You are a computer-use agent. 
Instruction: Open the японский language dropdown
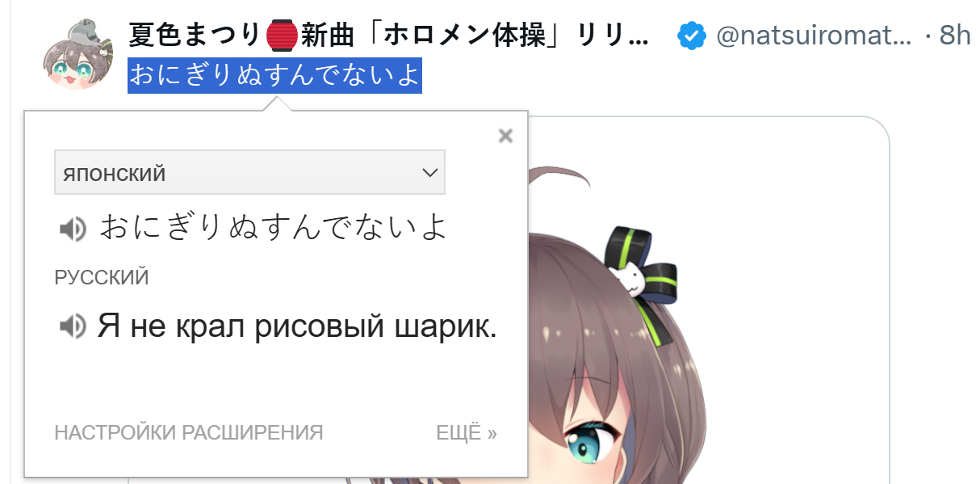[x=249, y=172]
